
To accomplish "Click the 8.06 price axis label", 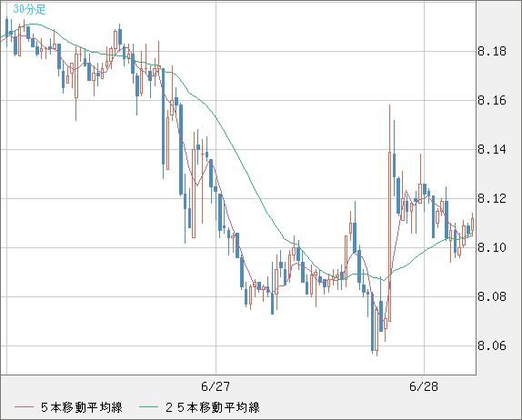I will [x=492, y=346].
